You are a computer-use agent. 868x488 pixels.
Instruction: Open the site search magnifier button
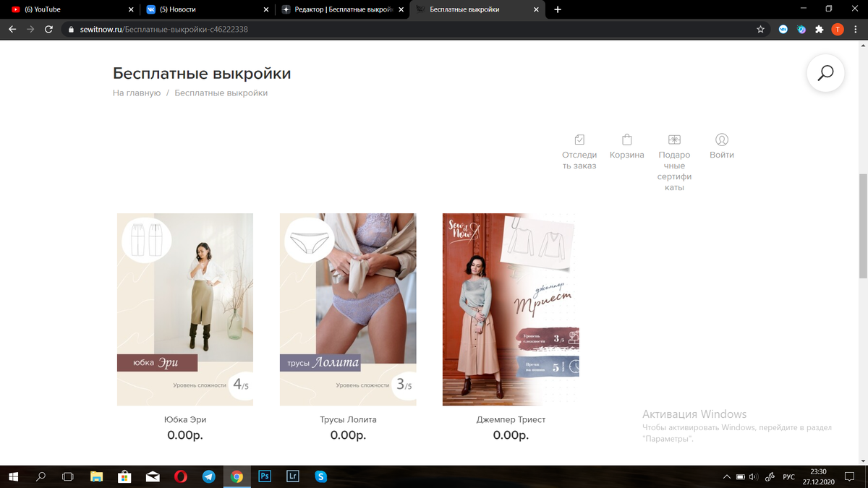point(825,73)
